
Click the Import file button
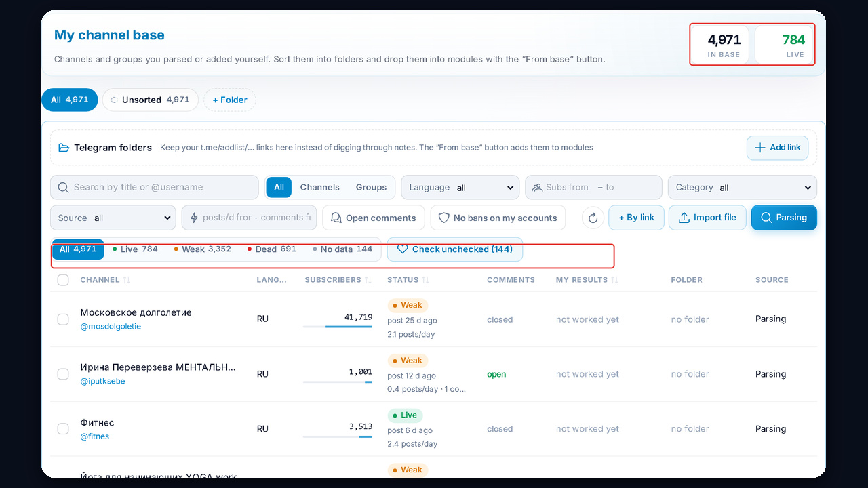click(707, 218)
